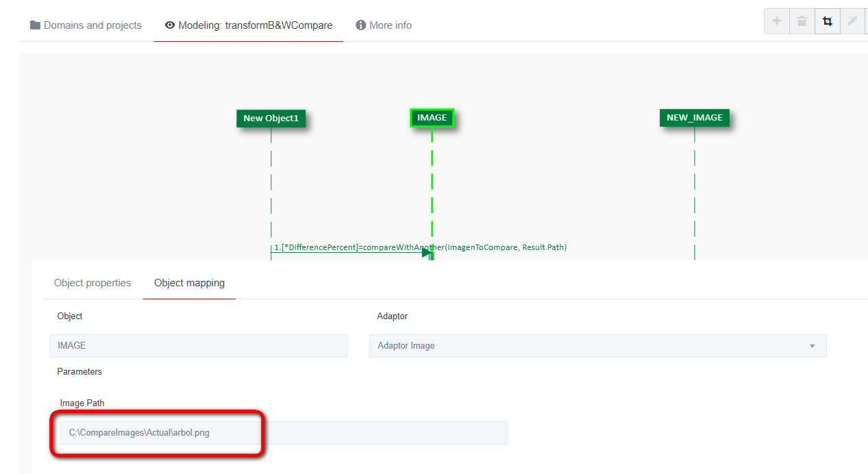This screenshot has height=474, width=868.
Task: Click the plus add icon in toolbar
Action: coord(777,21)
